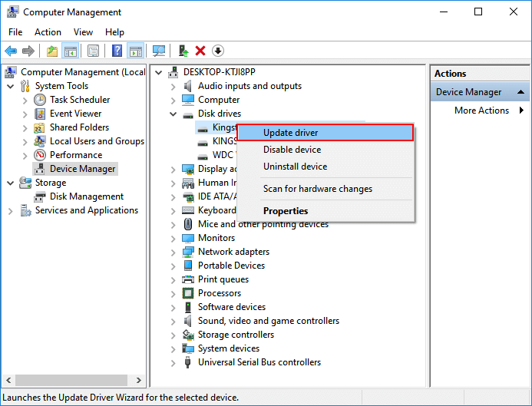
Task: Open the Action menu in menu bar
Action: pyautogui.click(x=48, y=32)
